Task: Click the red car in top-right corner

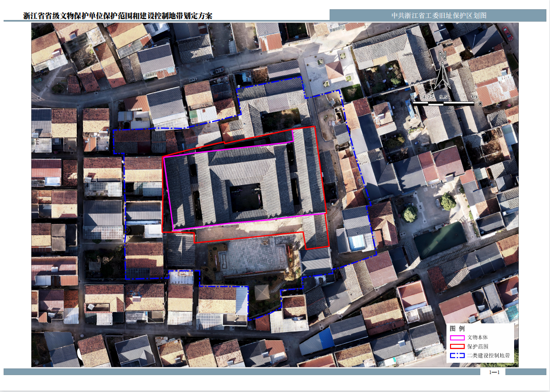Action: click(507, 34)
